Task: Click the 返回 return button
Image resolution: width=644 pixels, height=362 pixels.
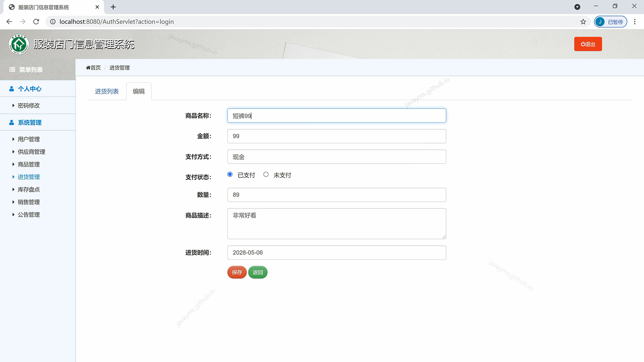Action: (x=258, y=272)
